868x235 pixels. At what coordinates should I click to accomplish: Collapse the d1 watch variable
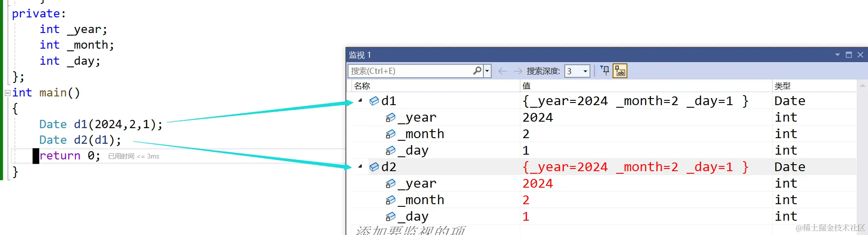pyautogui.click(x=360, y=100)
